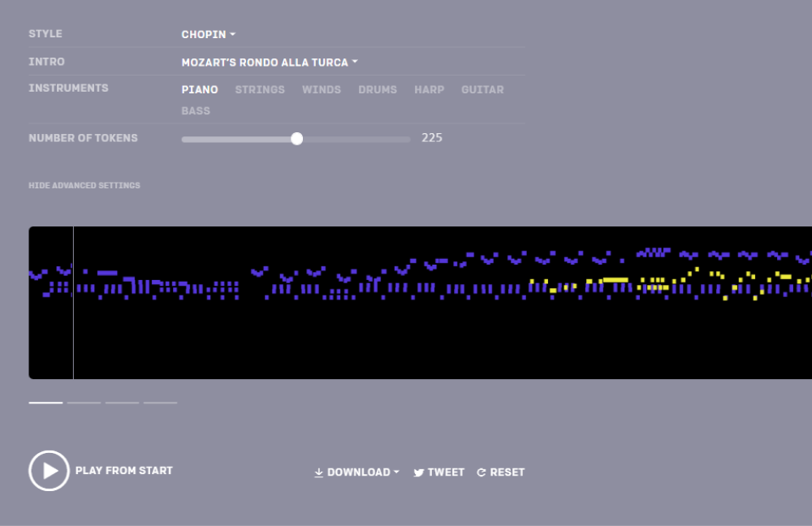Enable the Bass instrument
The image size is (812, 526).
[196, 110]
